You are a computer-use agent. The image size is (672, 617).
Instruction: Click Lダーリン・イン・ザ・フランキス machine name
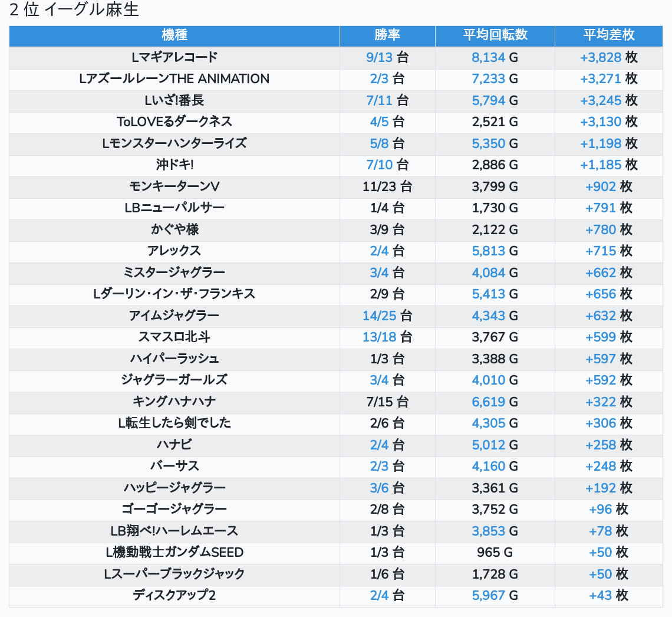pyautogui.click(x=174, y=294)
